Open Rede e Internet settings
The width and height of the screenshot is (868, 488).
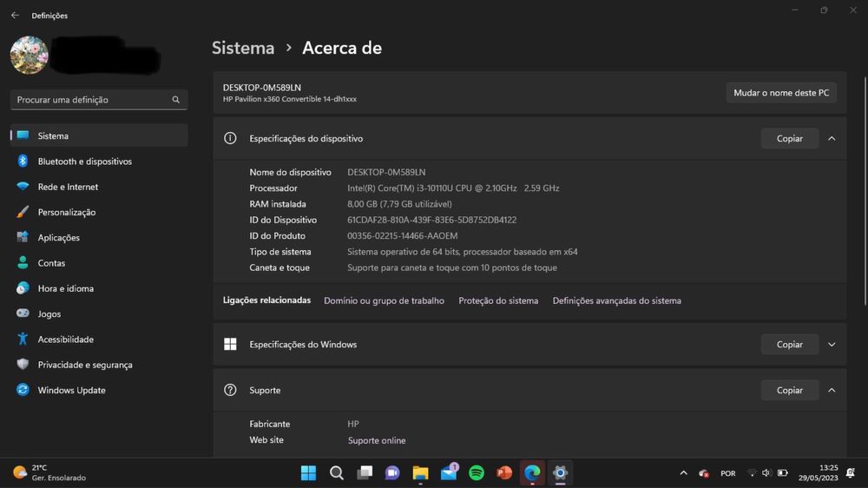(x=99, y=187)
